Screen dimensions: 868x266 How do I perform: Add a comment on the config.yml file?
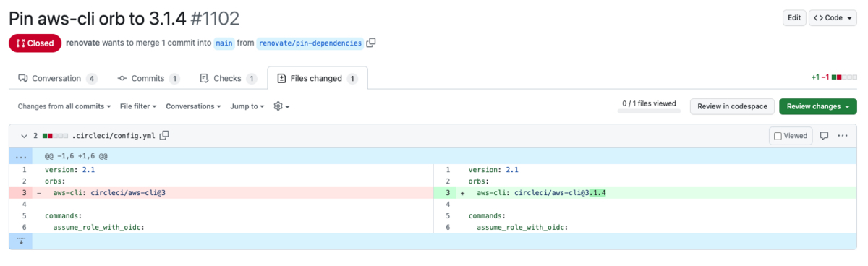click(x=824, y=135)
